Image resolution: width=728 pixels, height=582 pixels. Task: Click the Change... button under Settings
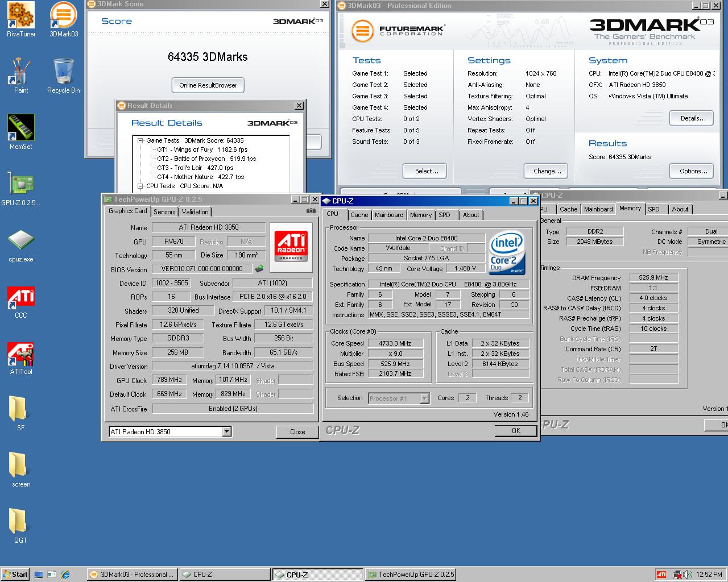[546, 171]
